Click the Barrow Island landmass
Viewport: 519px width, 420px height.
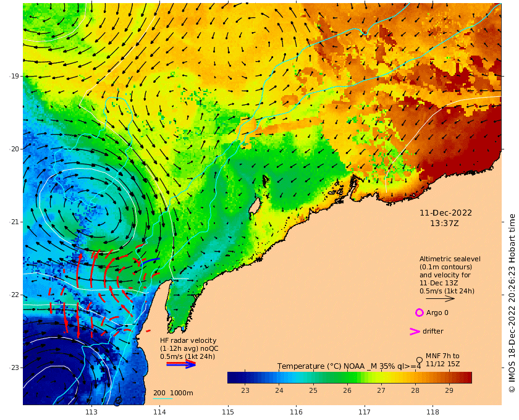click(x=255, y=206)
